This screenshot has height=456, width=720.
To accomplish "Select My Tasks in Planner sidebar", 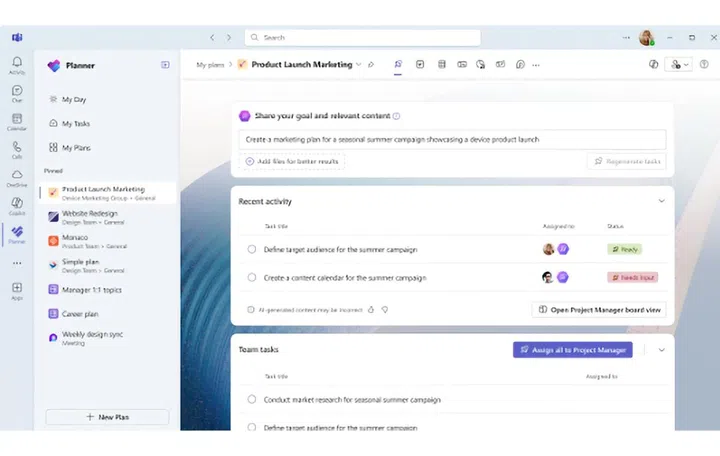I will click(75, 124).
